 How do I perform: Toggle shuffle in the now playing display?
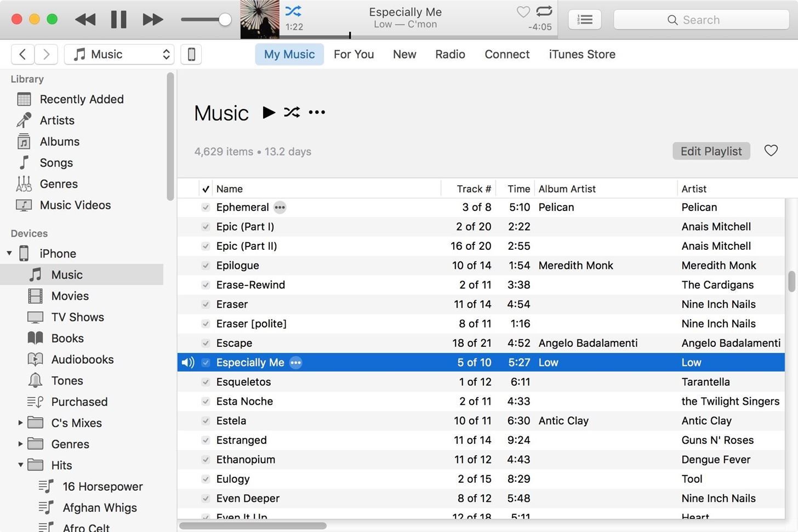point(293,11)
